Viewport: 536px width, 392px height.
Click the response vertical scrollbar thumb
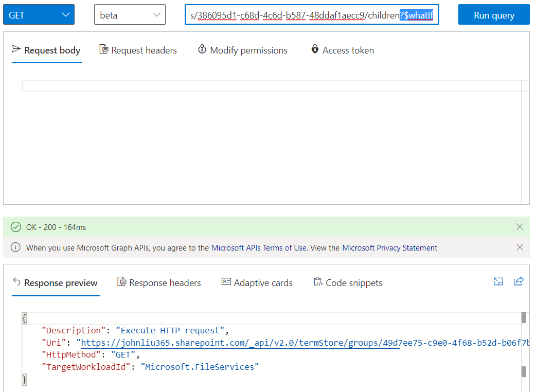[523, 317]
